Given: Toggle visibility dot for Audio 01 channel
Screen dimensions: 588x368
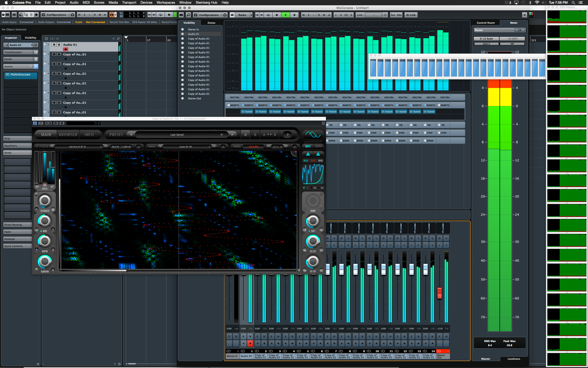Looking at the screenshot, I should pos(182,34).
